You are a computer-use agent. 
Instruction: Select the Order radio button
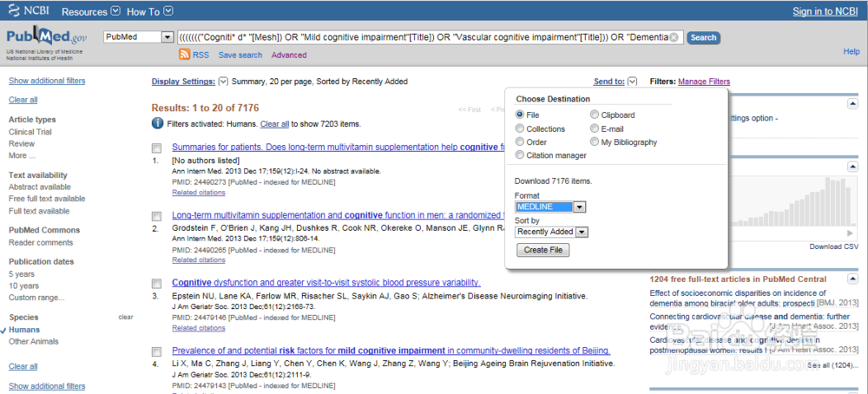coord(520,141)
